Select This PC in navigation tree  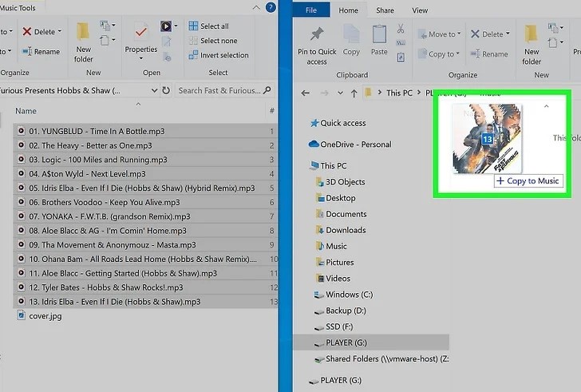point(328,165)
